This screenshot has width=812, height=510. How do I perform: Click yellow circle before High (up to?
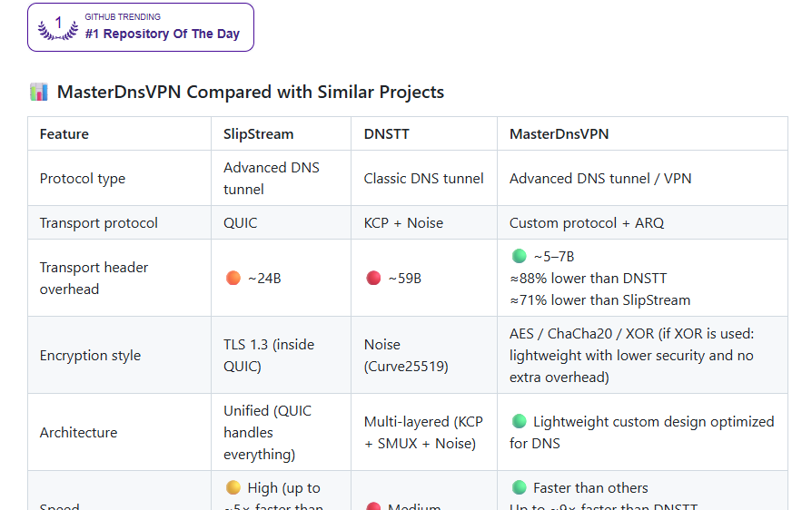(233, 487)
